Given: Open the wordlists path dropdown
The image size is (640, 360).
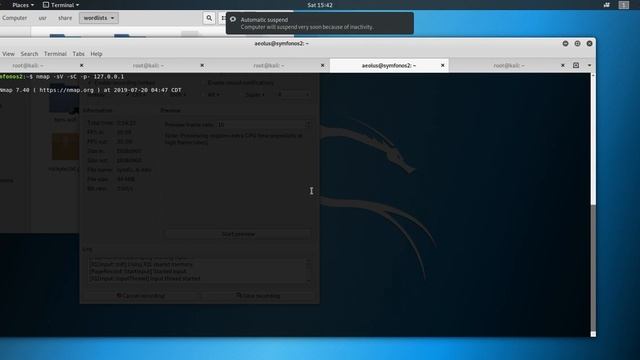Looking at the screenshot, I should (99, 18).
